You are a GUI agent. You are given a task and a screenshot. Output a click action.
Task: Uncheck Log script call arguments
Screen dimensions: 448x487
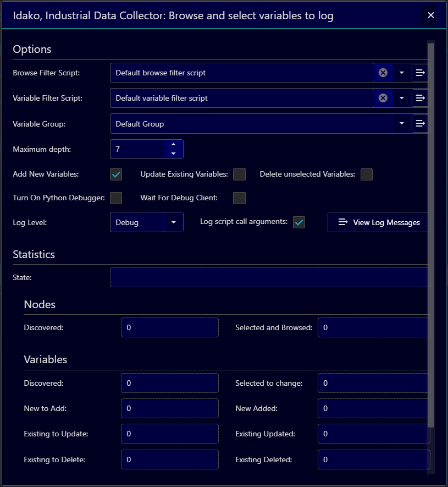299,222
